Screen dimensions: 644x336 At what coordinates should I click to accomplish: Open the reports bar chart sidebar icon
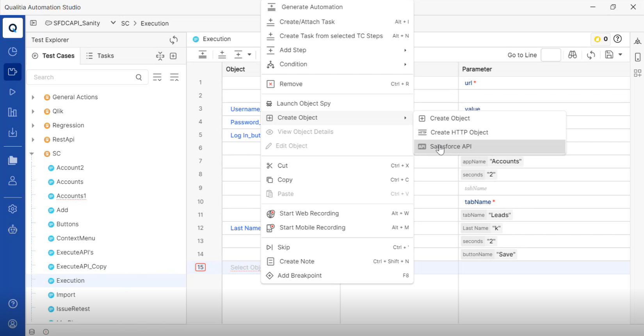pos(12,112)
